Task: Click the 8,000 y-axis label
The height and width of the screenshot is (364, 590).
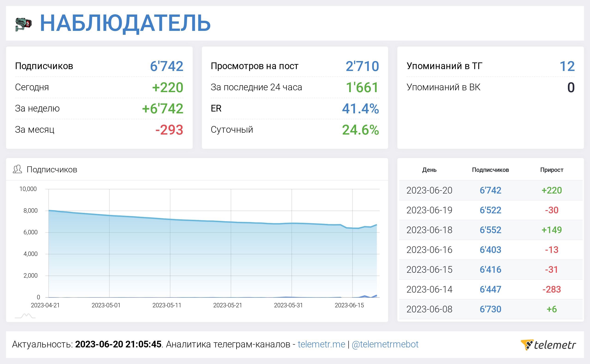Action: coord(30,211)
